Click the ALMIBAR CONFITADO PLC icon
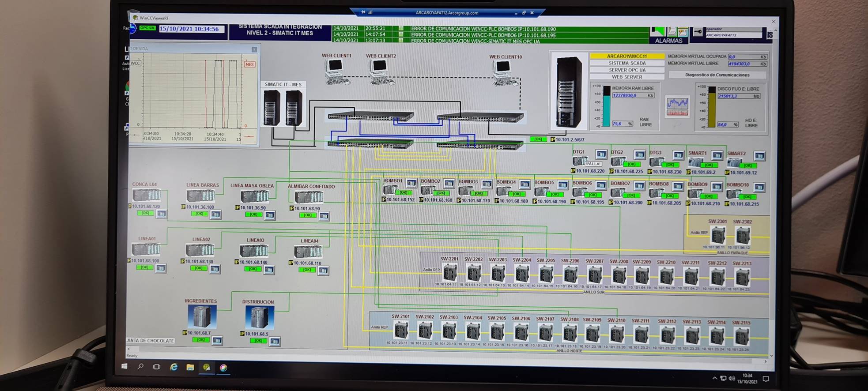The image size is (868, 391). [x=309, y=197]
